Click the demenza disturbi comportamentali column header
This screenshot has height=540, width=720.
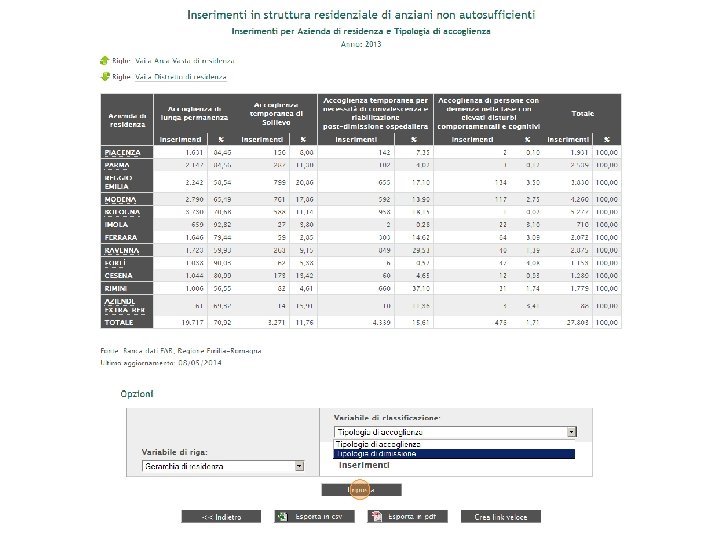pyautogui.click(x=489, y=113)
